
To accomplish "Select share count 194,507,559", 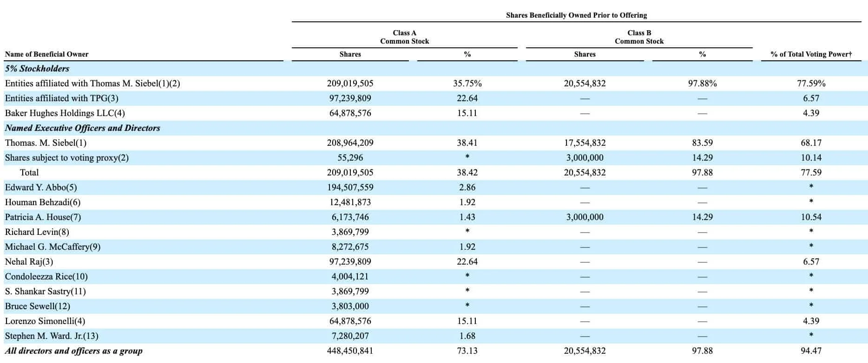I will 350,188.
